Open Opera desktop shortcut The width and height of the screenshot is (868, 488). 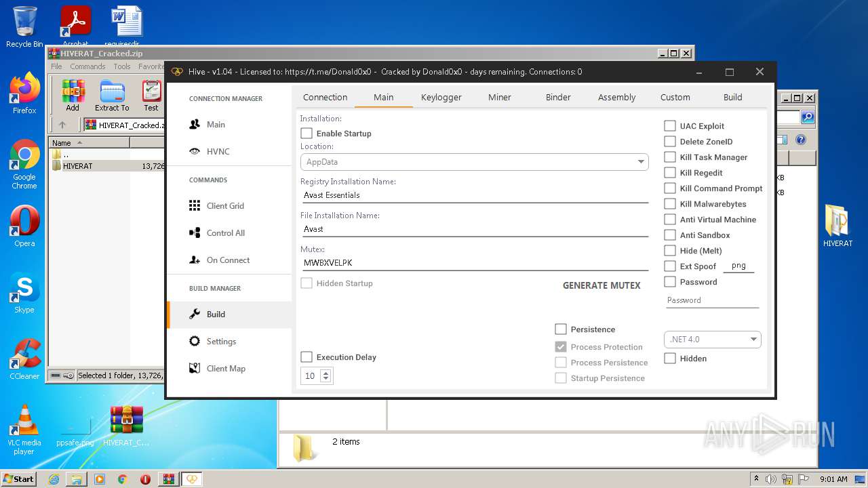(24, 226)
